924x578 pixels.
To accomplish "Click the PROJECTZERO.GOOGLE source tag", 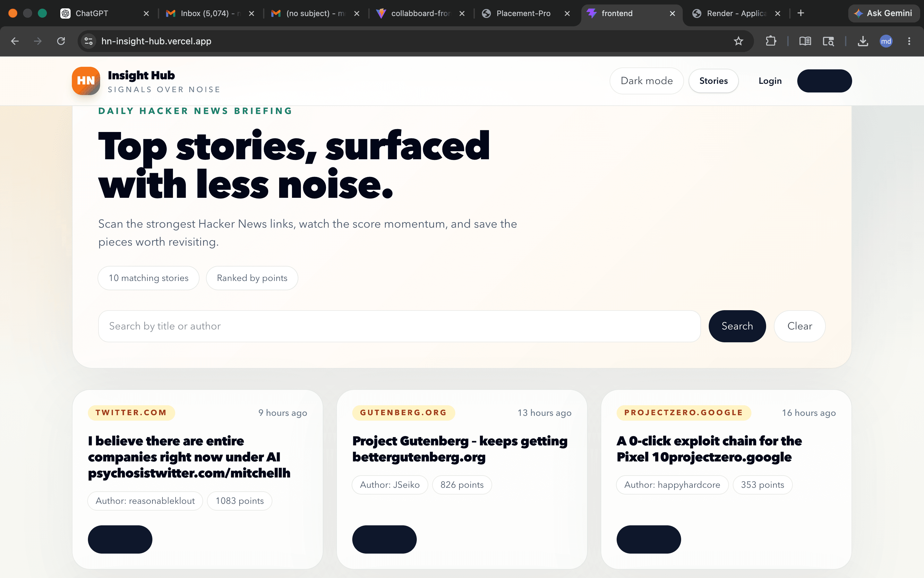I will click(x=684, y=413).
